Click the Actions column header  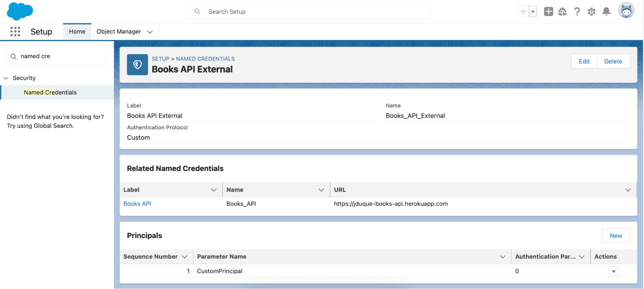coord(605,257)
